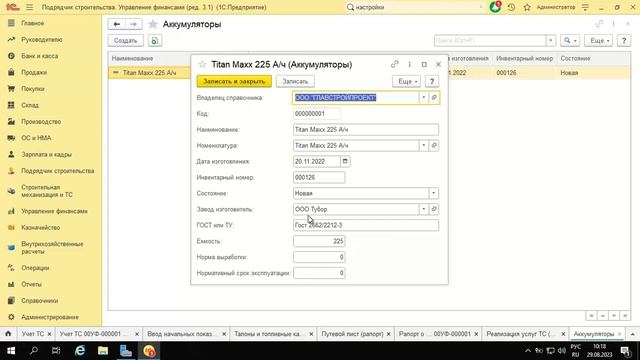
Task: Open the list toolbar Еще dropdown
Action: click(599, 40)
